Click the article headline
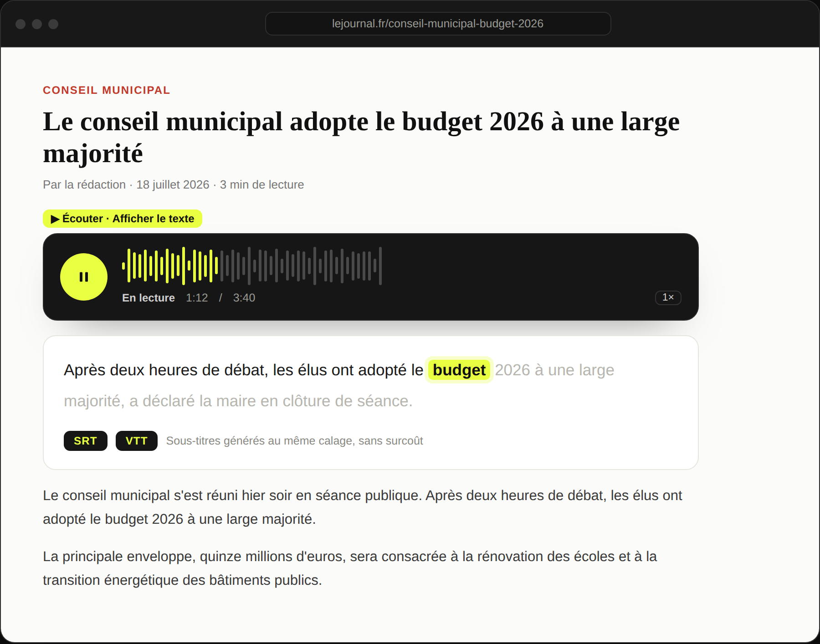The width and height of the screenshot is (820, 644). click(361, 137)
